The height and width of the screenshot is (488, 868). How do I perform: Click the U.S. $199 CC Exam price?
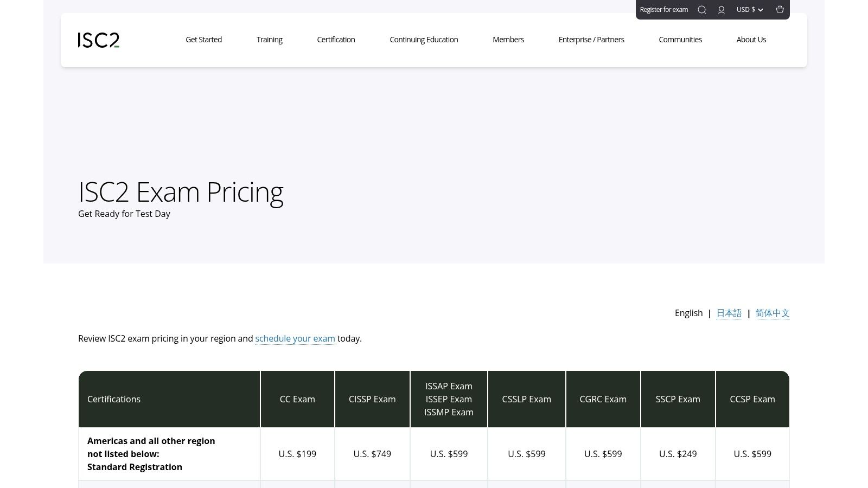297,454
